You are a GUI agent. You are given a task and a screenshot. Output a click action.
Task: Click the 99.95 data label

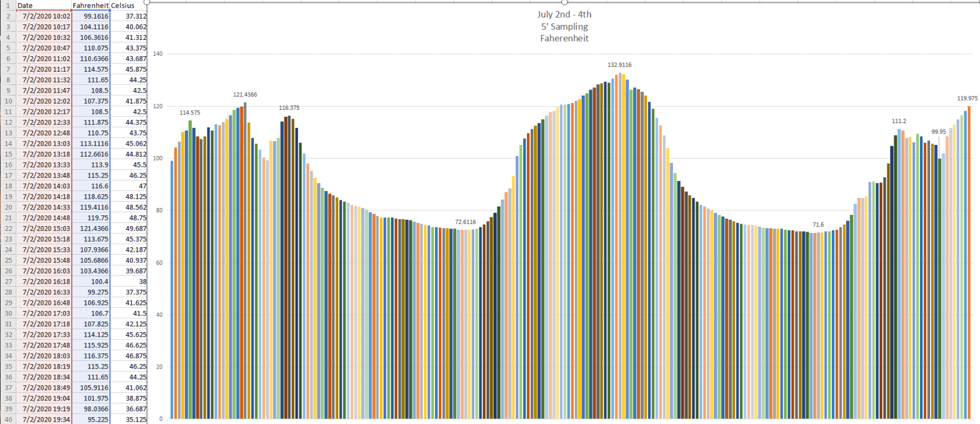pyautogui.click(x=938, y=132)
